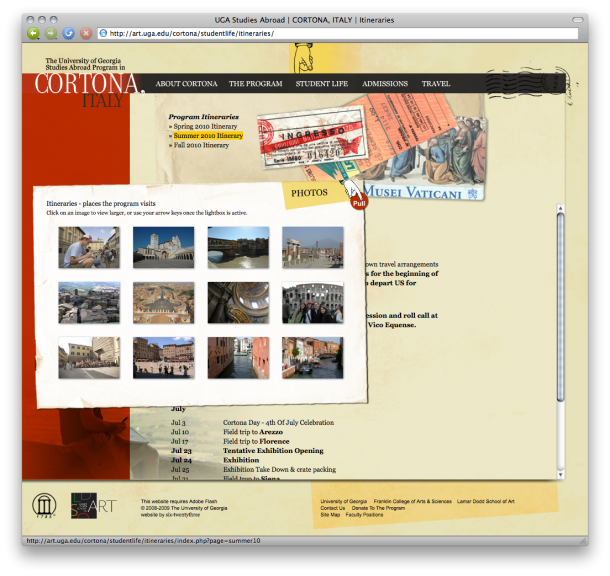Click the toolbar toggle pill in title bar

tap(578, 19)
